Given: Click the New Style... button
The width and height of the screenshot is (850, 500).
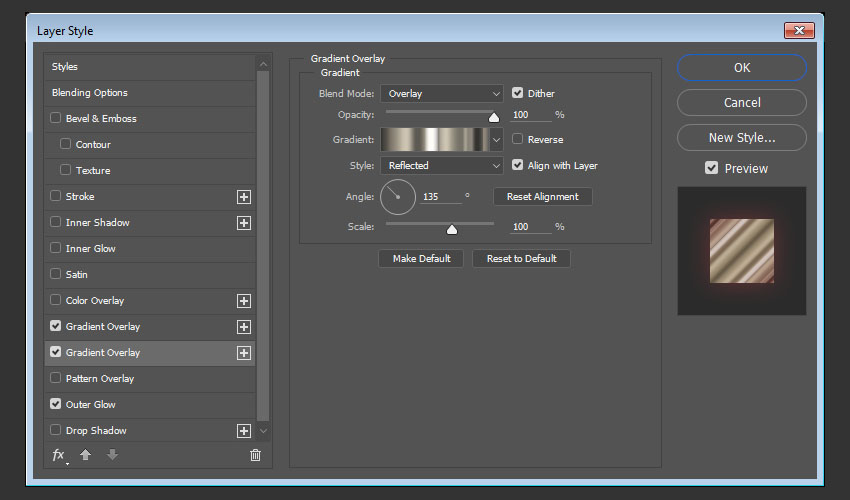Looking at the screenshot, I should (742, 138).
